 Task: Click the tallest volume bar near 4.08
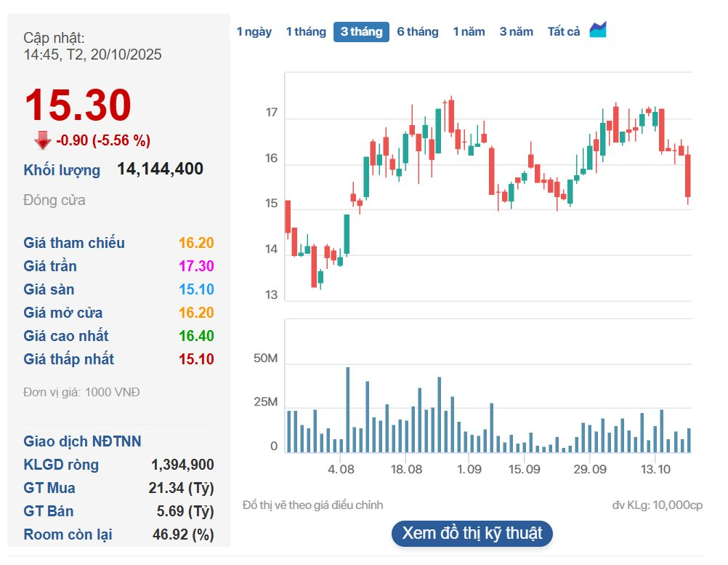click(x=348, y=409)
